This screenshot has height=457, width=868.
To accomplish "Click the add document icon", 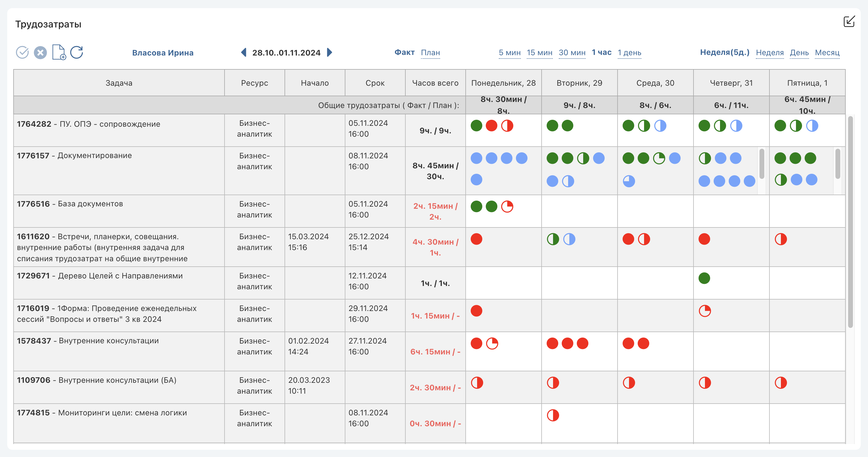I will click(59, 52).
